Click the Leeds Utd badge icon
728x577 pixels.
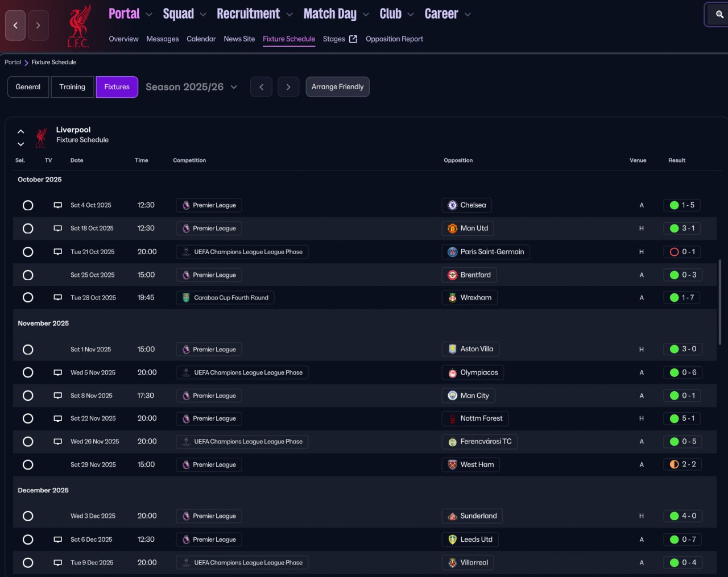point(453,539)
